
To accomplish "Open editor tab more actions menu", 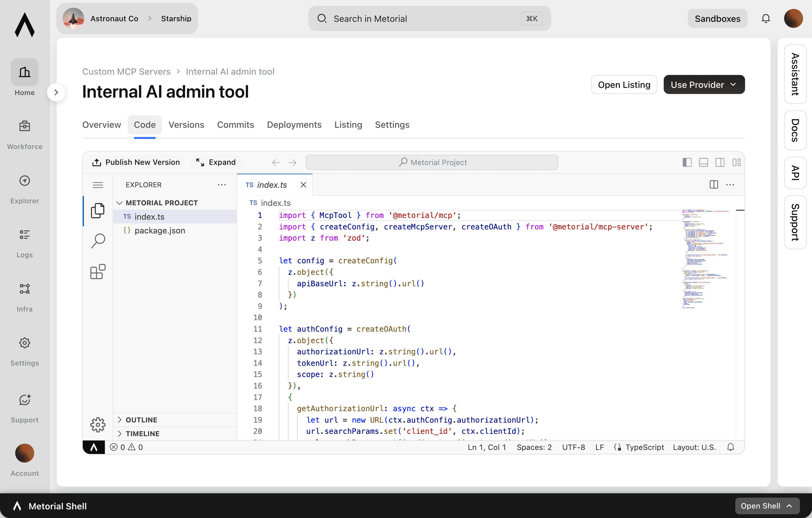I will pyautogui.click(x=730, y=185).
